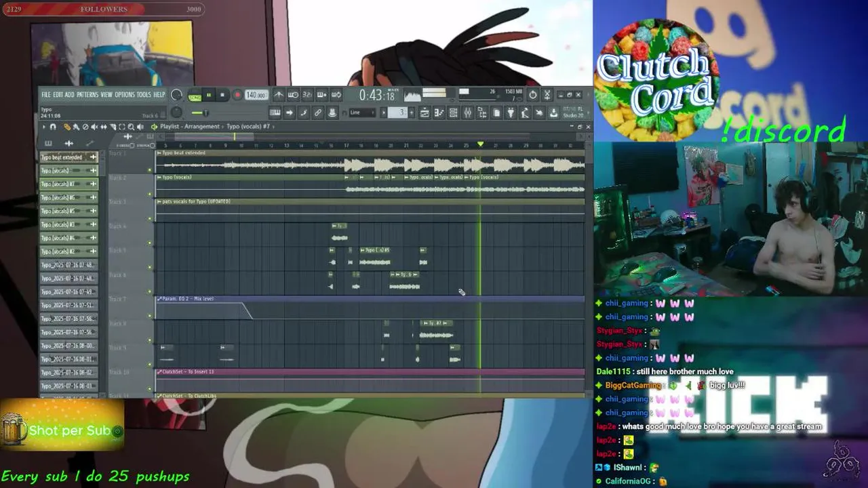This screenshot has width=868, height=488.
Task: Select Typo beat extended clip in picker
Action: (68, 157)
